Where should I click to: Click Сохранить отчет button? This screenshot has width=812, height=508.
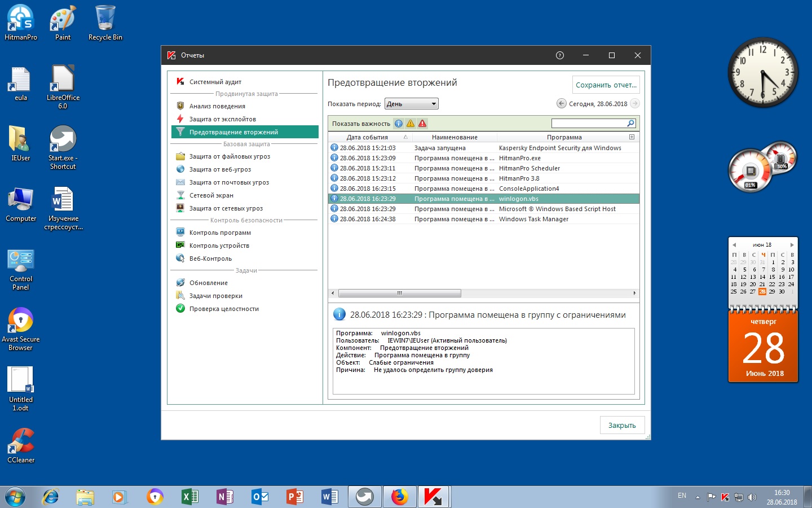point(606,85)
